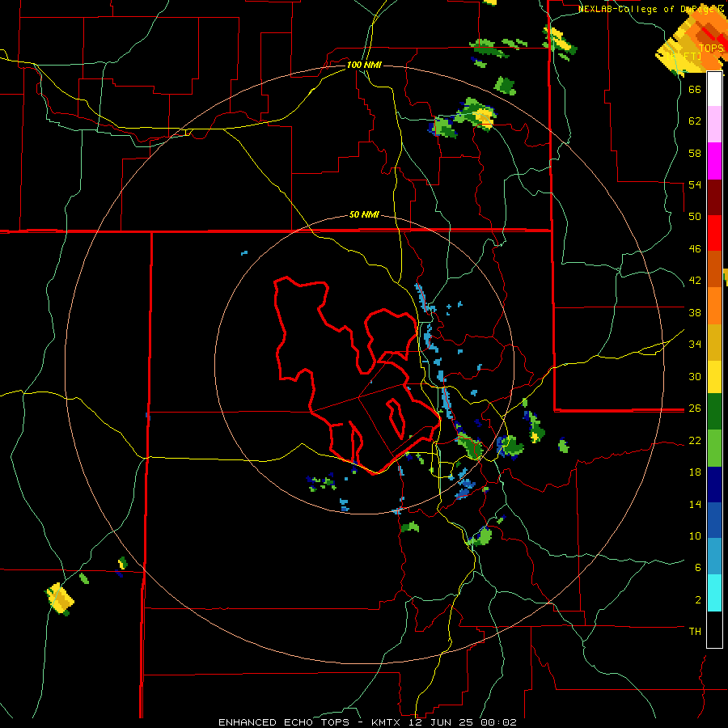Click the white swatch atop the legend
Screen dimensions: 728x728
tap(714, 90)
